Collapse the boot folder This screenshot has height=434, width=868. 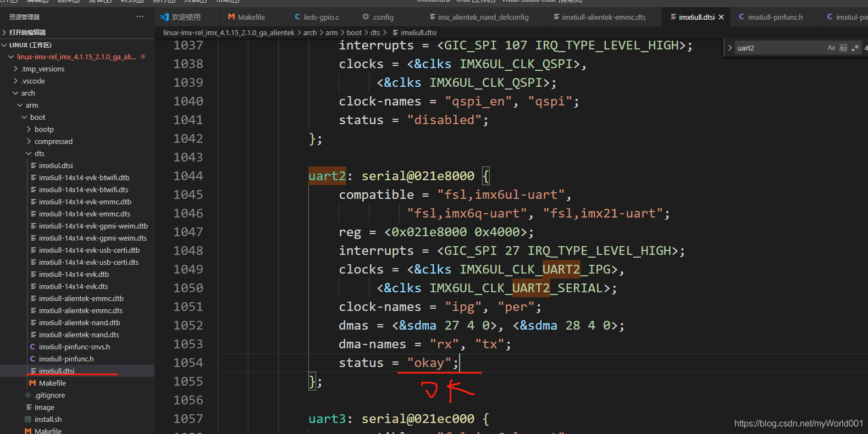pyautogui.click(x=38, y=117)
